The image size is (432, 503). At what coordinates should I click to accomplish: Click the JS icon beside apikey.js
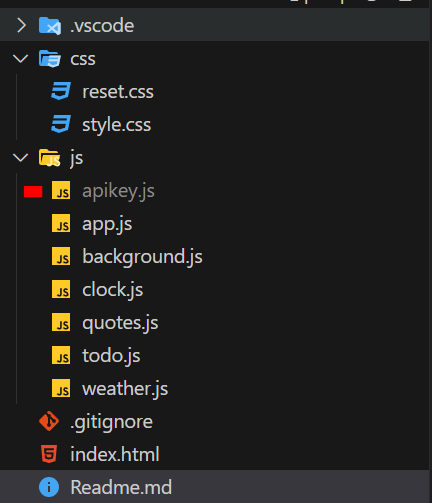pos(61,190)
